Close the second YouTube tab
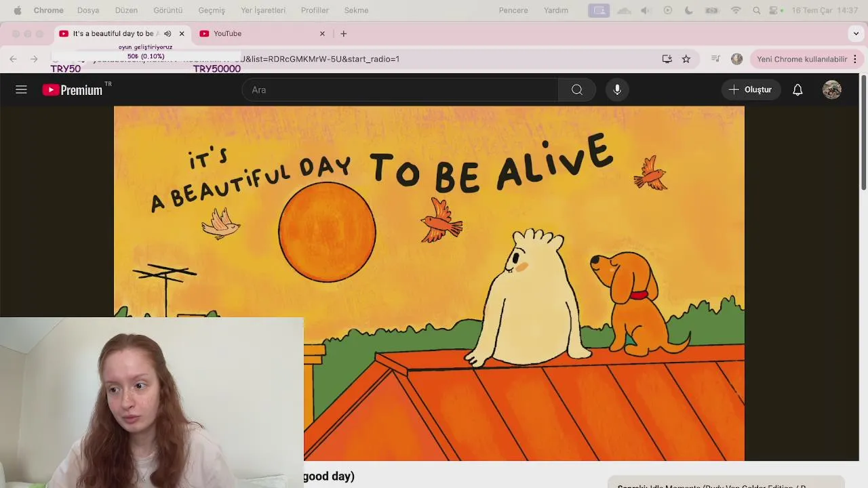This screenshot has width=868, height=488. [x=322, y=33]
